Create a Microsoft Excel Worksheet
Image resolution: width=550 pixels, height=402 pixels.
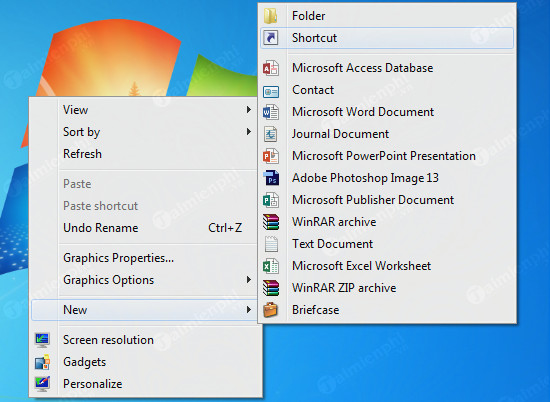[x=387, y=266]
